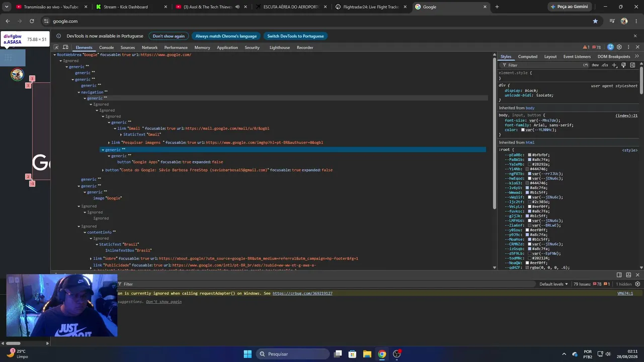The image size is (644, 362).
Task: Open the Default levels dropdown
Action: (x=553, y=284)
